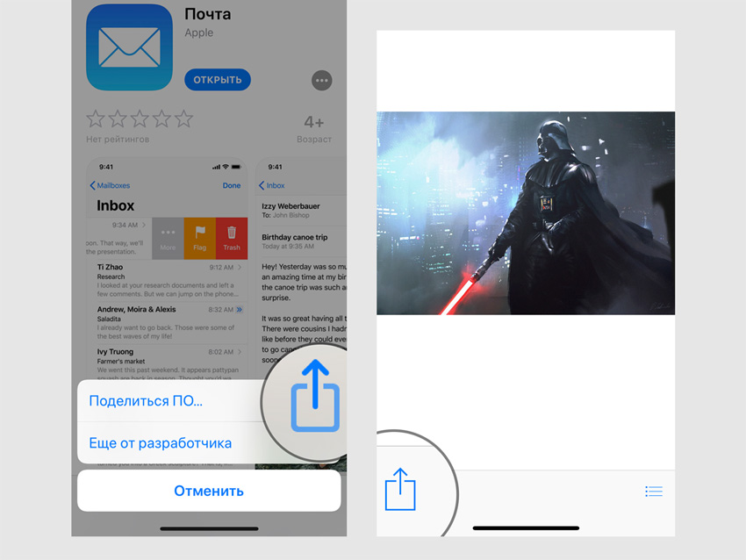Open the Darth Vader image

click(526, 213)
